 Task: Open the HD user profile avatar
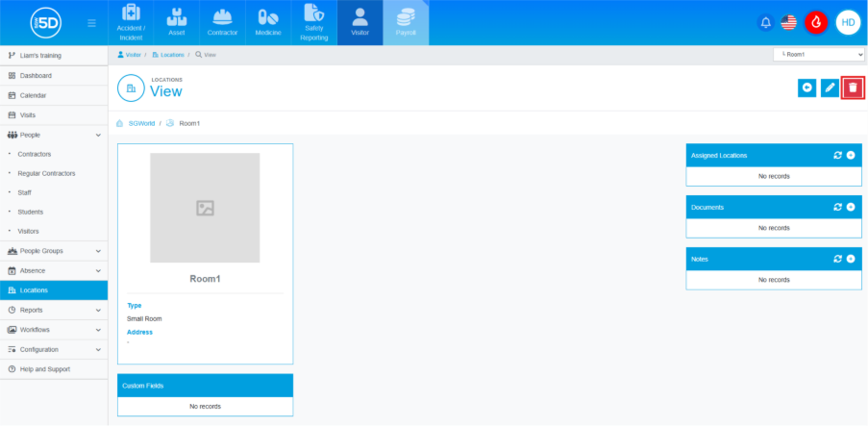tap(848, 22)
